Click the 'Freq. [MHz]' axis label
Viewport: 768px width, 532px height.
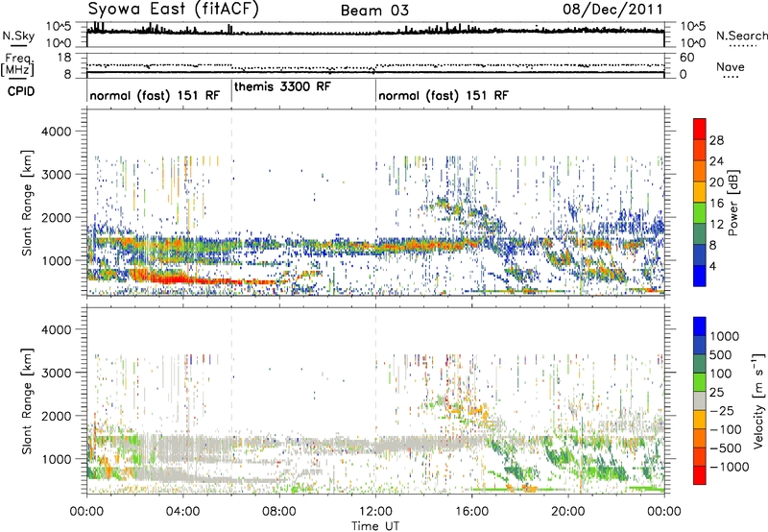coord(17,65)
